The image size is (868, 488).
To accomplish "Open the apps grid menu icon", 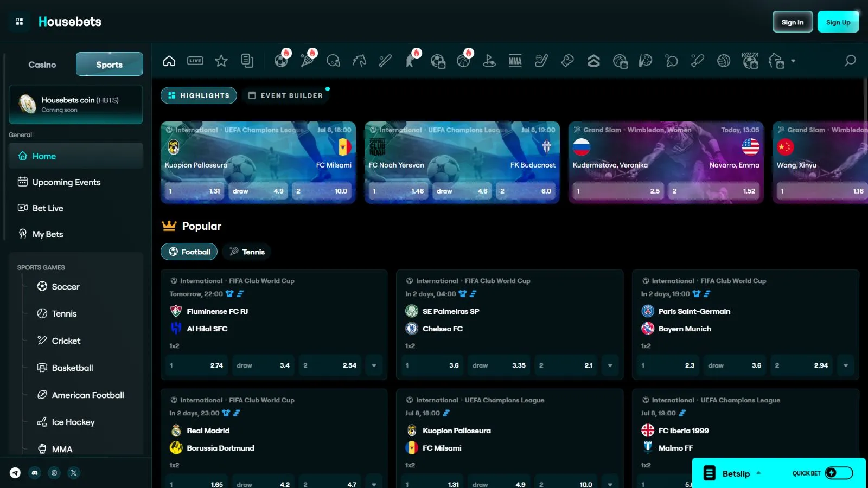I will click(x=20, y=22).
